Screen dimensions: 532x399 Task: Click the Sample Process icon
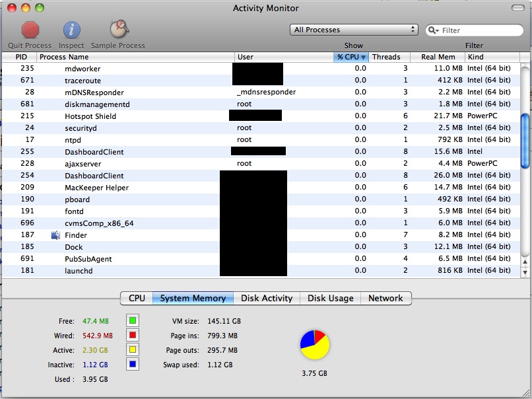tap(119, 29)
